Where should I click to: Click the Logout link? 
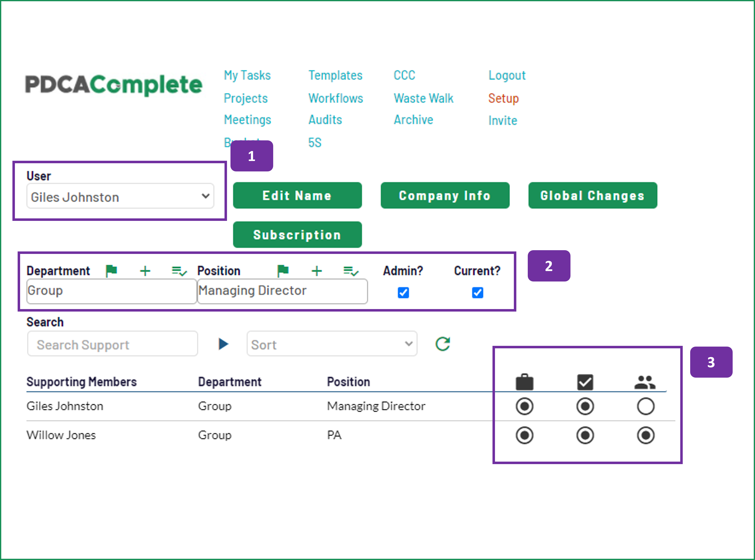point(507,75)
